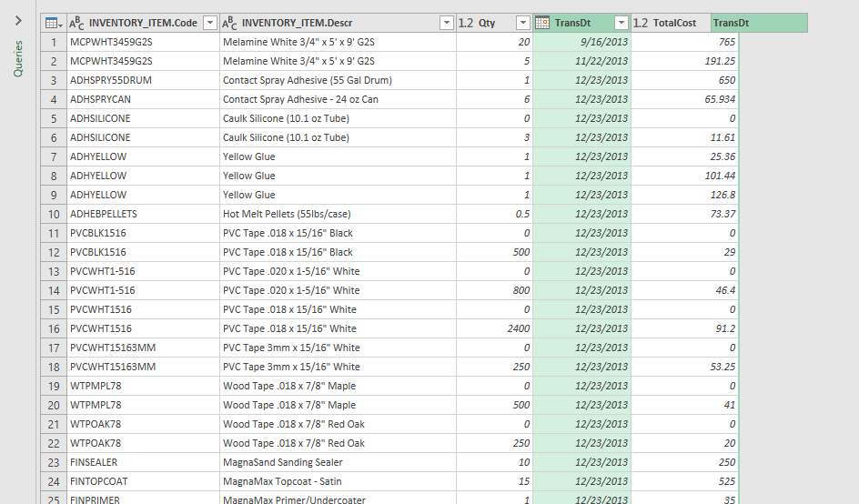Click the vertical Queries label in sidebar
Viewport: 859px width, 504px height.
click(x=18, y=57)
